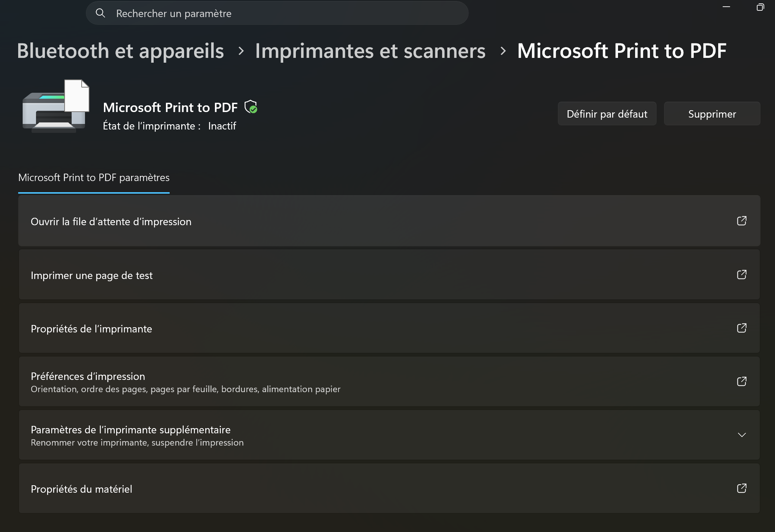The width and height of the screenshot is (775, 532).
Task: Select Microsoft Print to PDF paramètres tab
Action: (94, 178)
